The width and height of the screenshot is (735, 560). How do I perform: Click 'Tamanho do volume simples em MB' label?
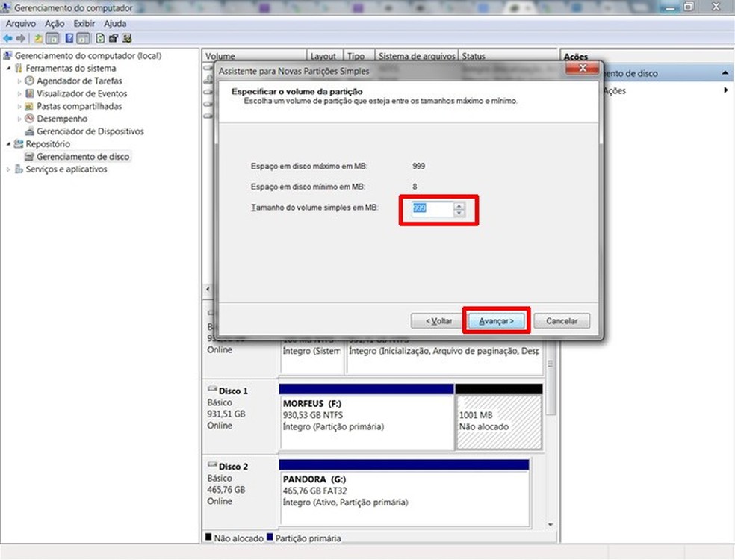(x=314, y=208)
